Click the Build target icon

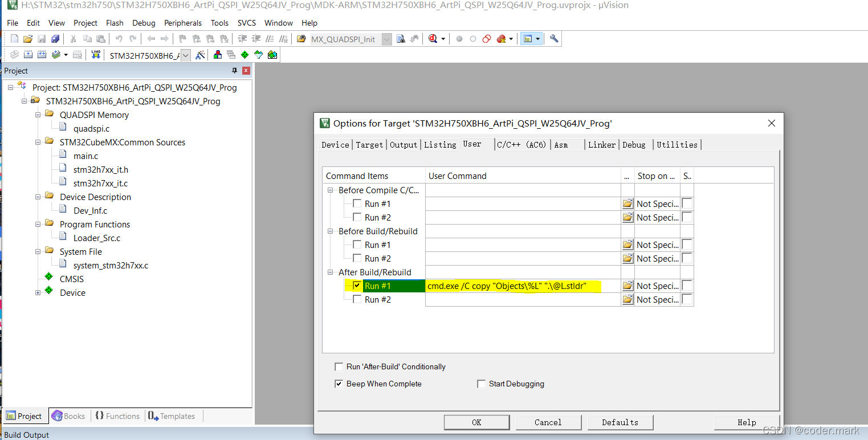point(28,55)
